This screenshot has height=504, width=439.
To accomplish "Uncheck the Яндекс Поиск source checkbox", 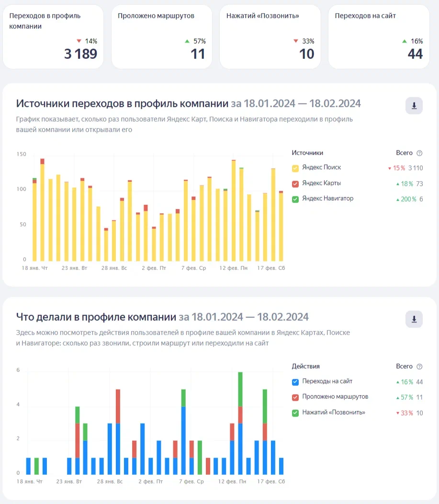I will click(295, 168).
